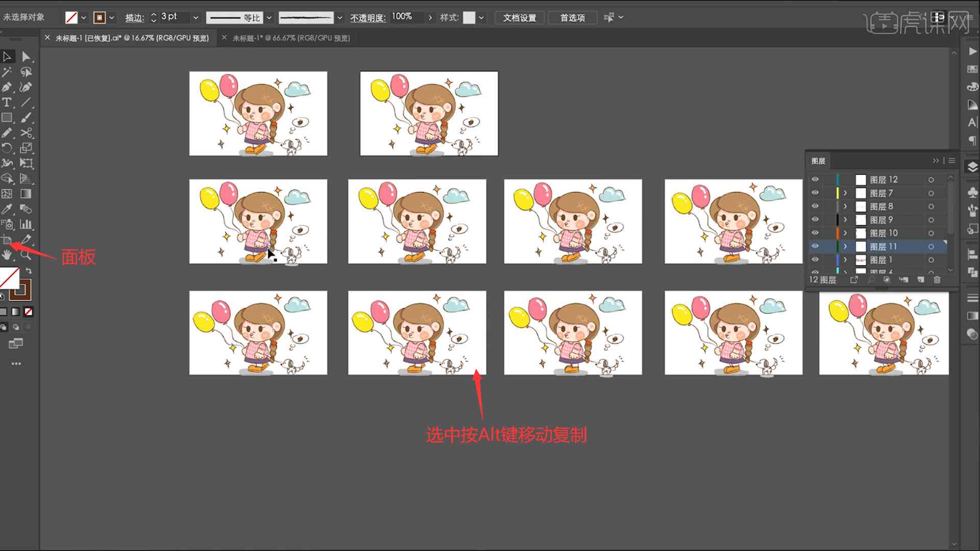Select the Eyedropper tool

(7, 209)
